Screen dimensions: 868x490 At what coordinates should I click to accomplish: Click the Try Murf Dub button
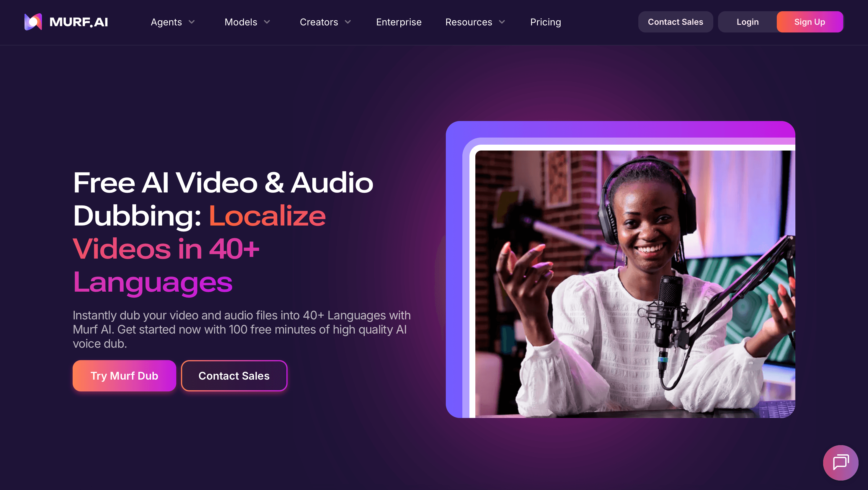click(124, 376)
